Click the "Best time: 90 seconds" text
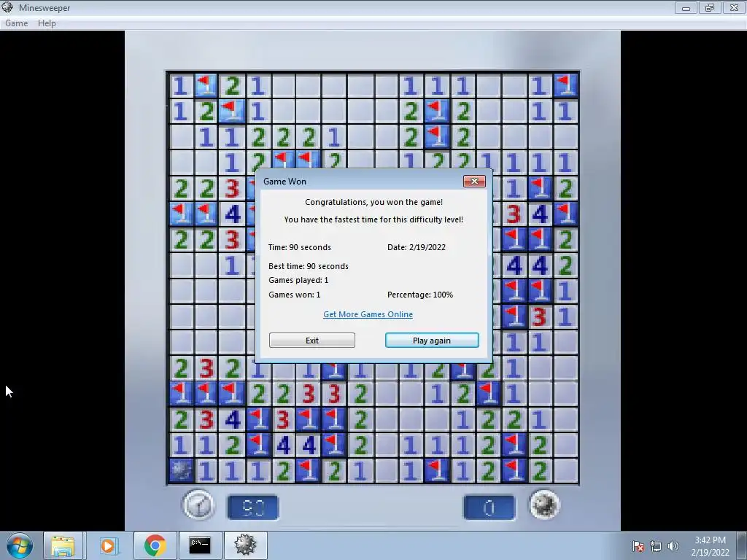The height and width of the screenshot is (560, 747). click(309, 266)
